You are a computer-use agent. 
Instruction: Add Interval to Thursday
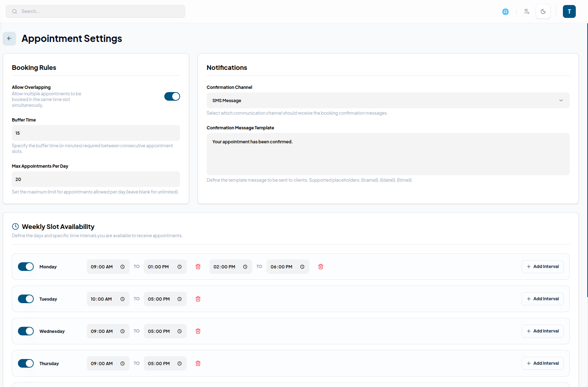[x=542, y=363]
